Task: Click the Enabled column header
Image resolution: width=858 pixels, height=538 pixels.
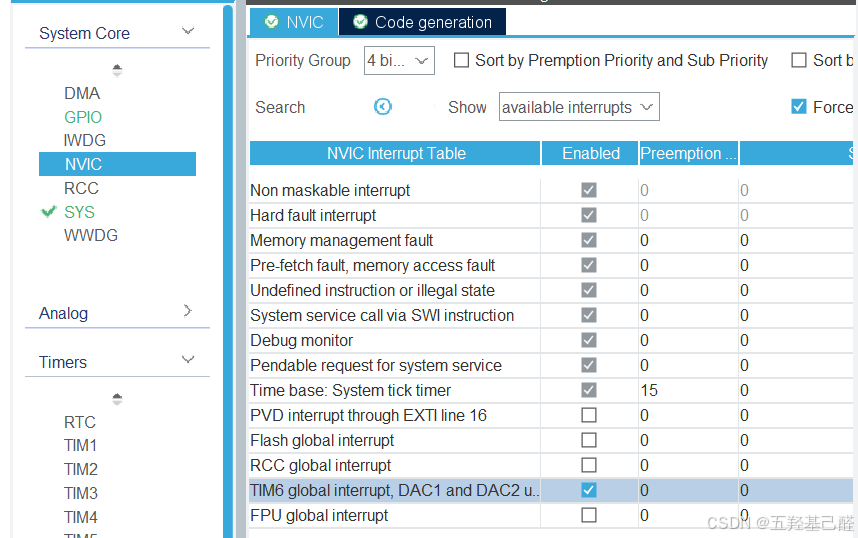Action: coord(590,153)
